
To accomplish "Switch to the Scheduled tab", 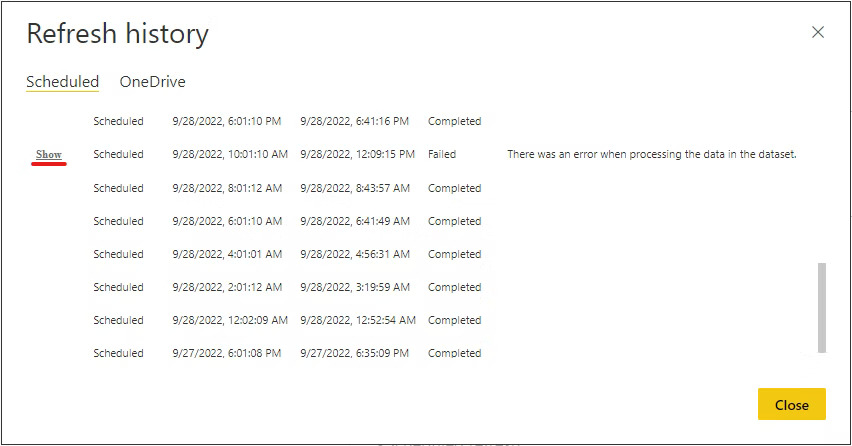I will [x=62, y=82].
